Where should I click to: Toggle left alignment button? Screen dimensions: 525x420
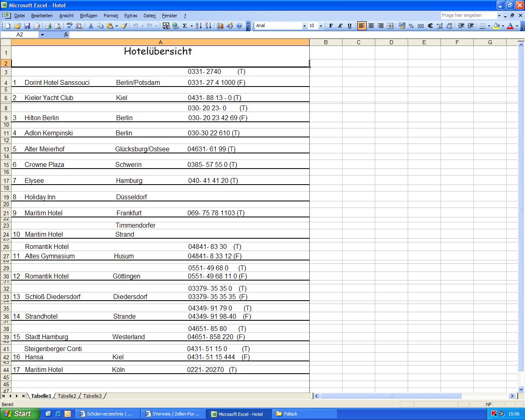pyautogui.click(x=361, y=26)
